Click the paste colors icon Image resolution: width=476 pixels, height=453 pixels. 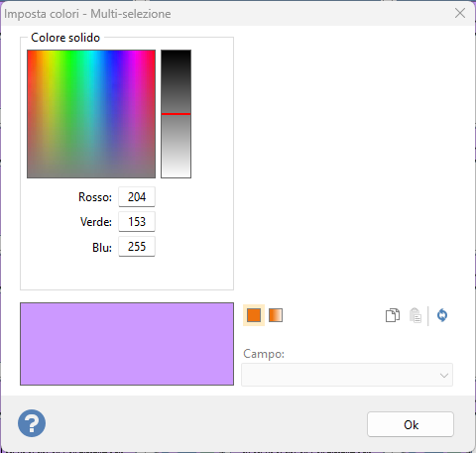point(416,315)
